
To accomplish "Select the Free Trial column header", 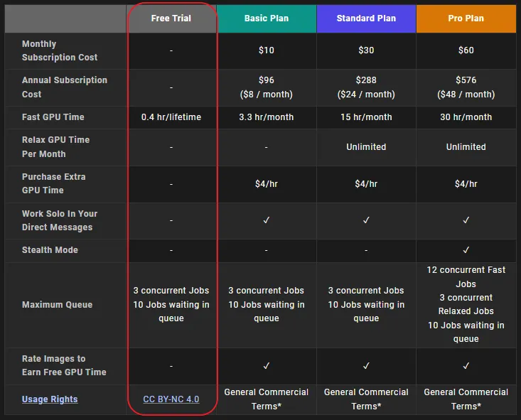I will pyautogui.click(x=171, y=18).
